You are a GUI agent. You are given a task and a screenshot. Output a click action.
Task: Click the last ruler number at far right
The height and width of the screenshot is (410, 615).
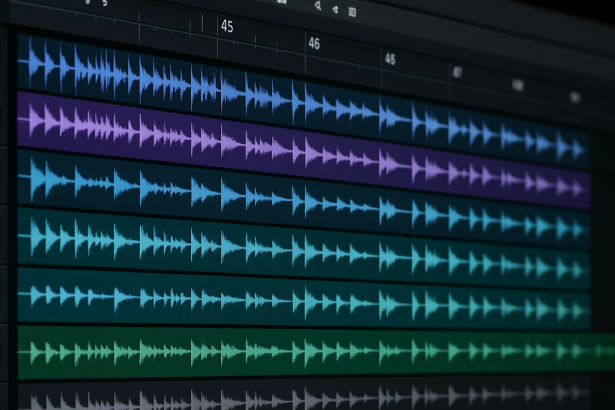tap(574, 97)
